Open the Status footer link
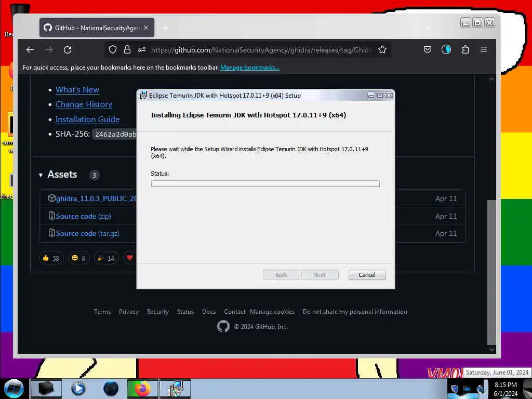532x399 pixels. (185, 312)
